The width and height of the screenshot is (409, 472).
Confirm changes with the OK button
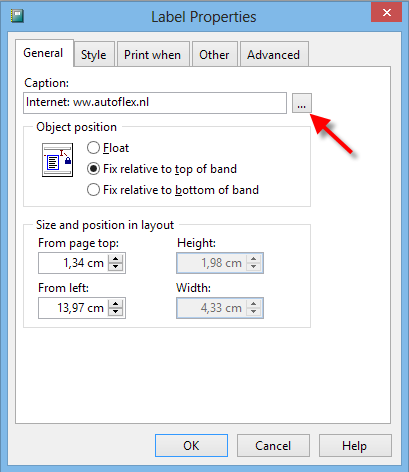(191, 445)
